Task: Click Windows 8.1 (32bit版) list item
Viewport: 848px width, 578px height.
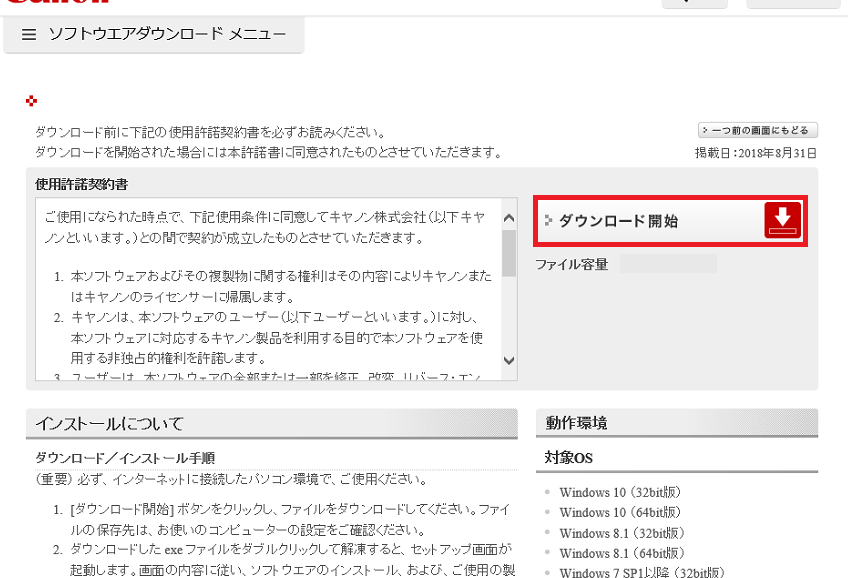Action: (620, 532)
